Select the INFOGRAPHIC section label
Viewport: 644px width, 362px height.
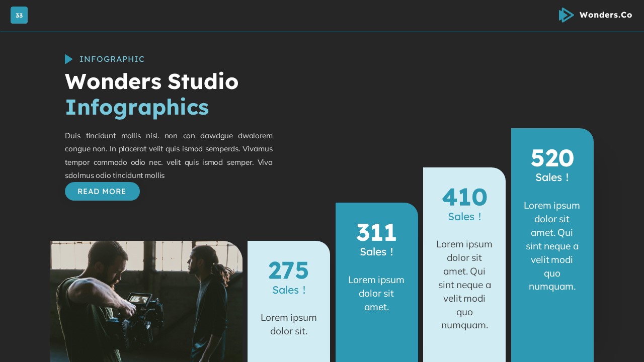tap(112, 59)
